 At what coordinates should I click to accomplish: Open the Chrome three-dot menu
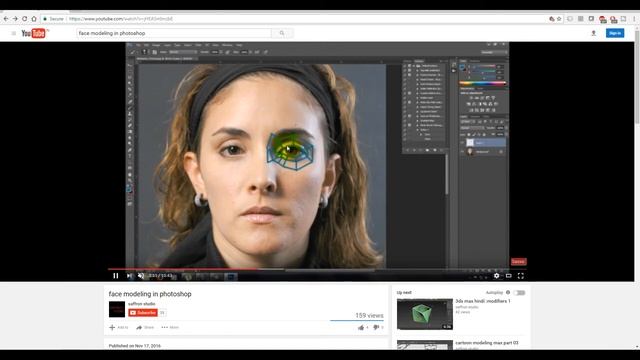coord(634,19)
